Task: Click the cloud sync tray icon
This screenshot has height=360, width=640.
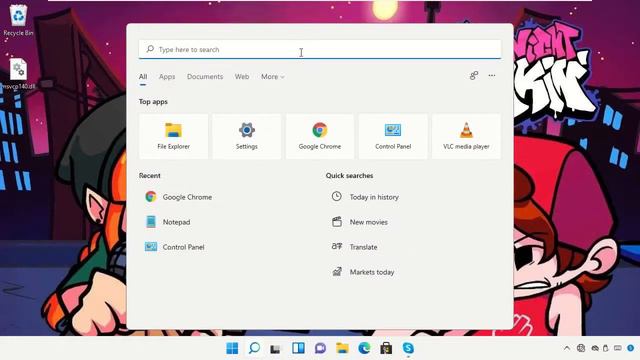Action: pyautogui.click(x=595, y=348)
